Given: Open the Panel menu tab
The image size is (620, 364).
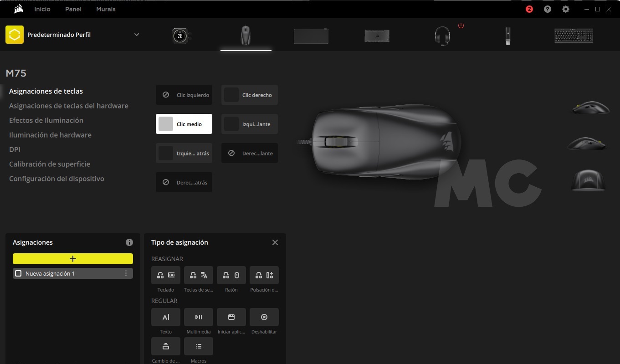Looking at the screenshot, I should coord(73,9).
